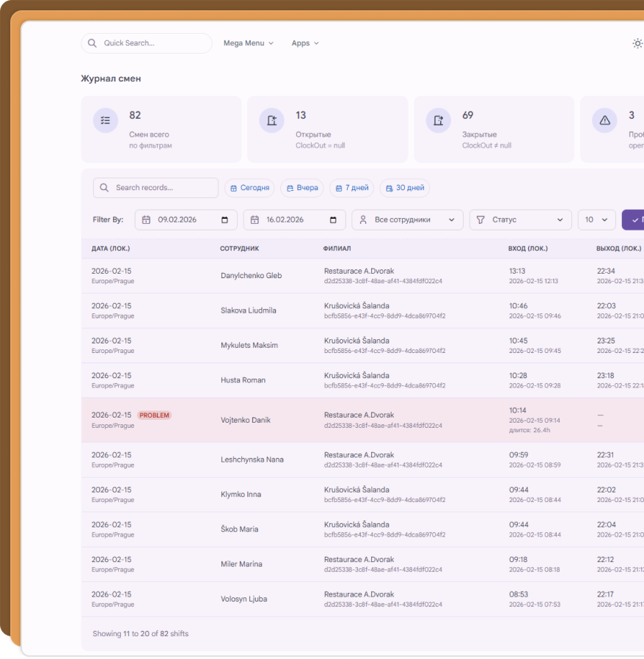The width and height of the screenshot is (644, 659).
Task: Open the Статус filter dropdown
Action: pyautogui.click(x=520, y=219)
